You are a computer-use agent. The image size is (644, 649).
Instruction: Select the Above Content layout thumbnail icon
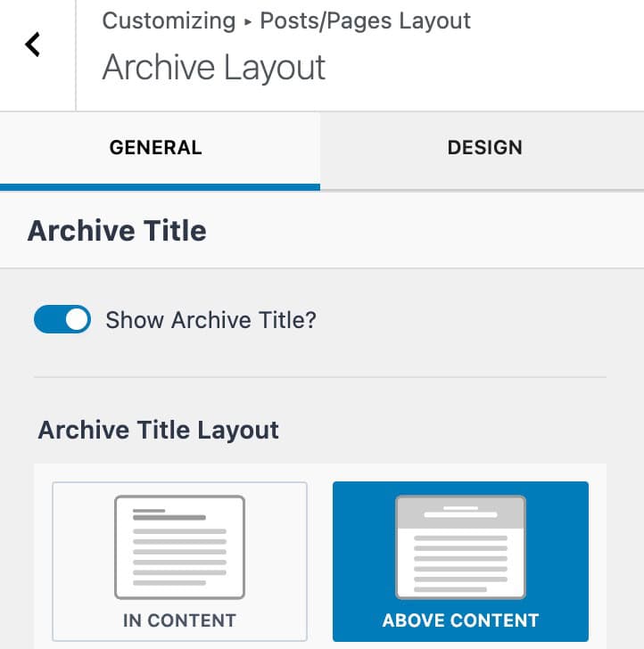click(x=460, y=547)
